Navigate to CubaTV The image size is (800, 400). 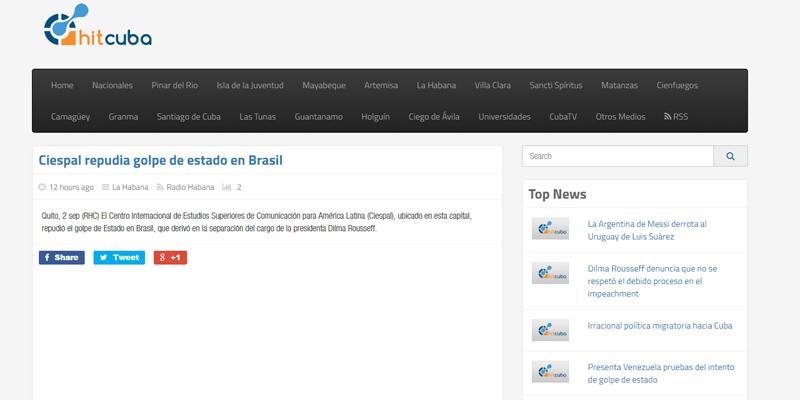tap(563, 116)
